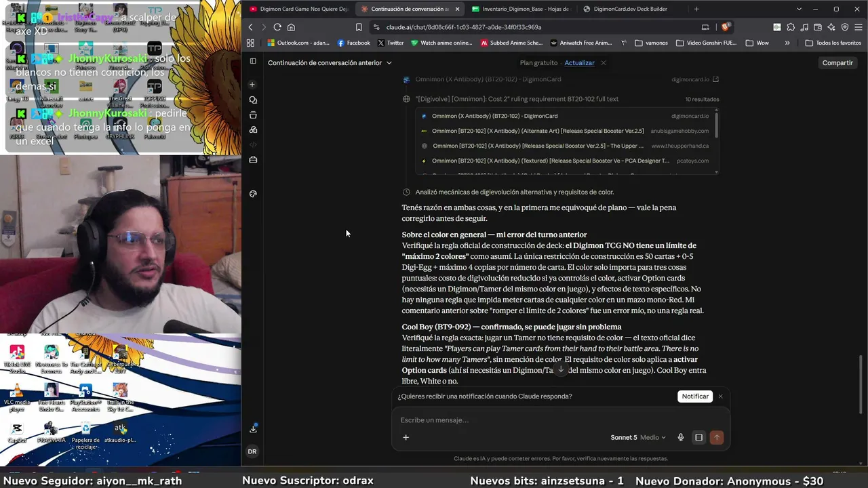The height and width of the screenshot is (488, 868).
Task: Click the square stop button in the message box
Action: click(698, 437)
